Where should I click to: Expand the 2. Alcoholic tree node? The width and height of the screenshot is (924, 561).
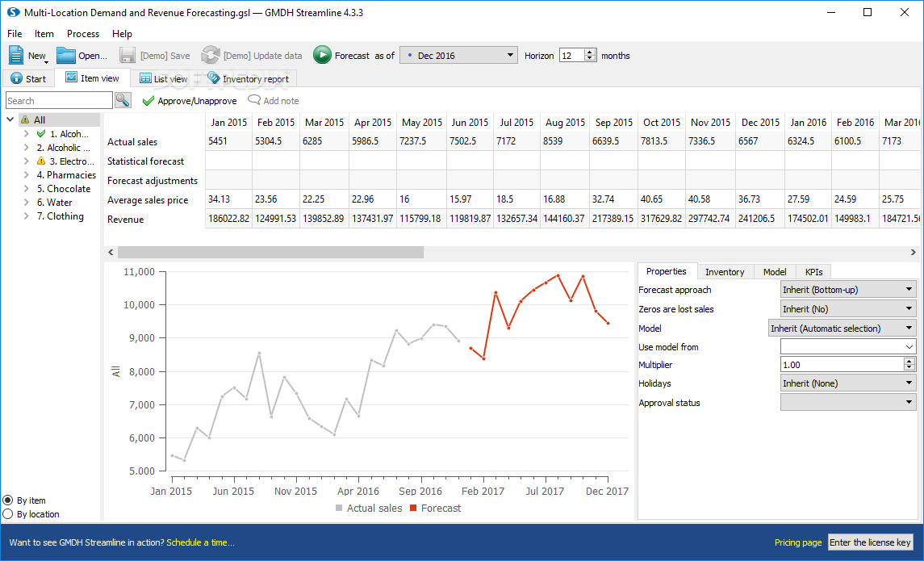pyautogui.click(x=27, y=148)
